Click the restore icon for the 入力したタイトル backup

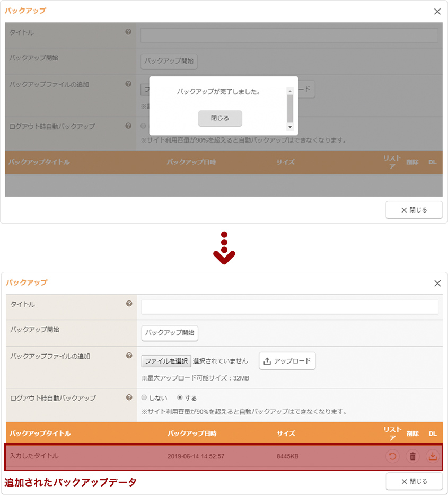click(392, 456)
